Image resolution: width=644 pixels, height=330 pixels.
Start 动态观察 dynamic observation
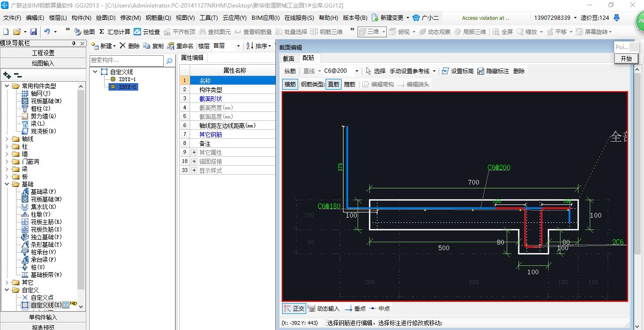pos(435,32)
